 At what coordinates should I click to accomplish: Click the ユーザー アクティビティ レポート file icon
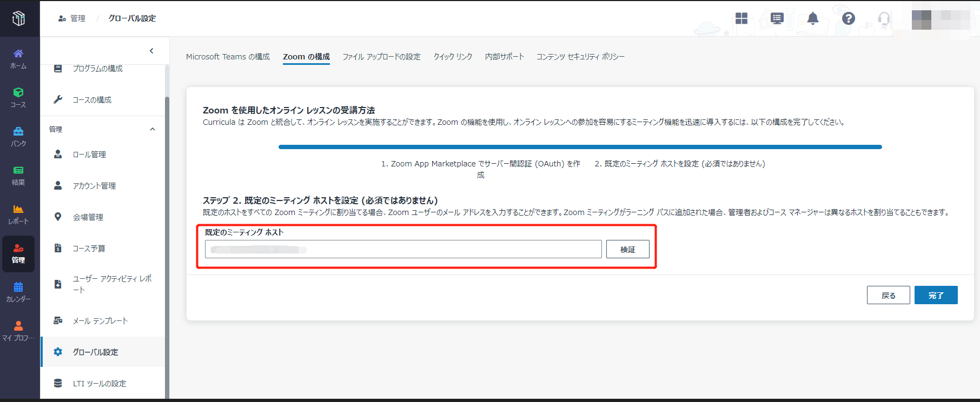(x=58, y=284)
